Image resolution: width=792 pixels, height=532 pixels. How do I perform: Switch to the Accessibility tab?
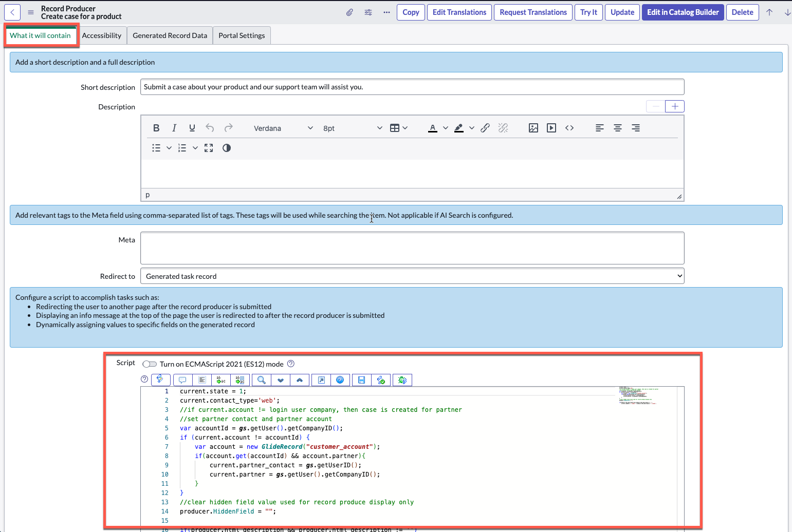coord(102,35)
